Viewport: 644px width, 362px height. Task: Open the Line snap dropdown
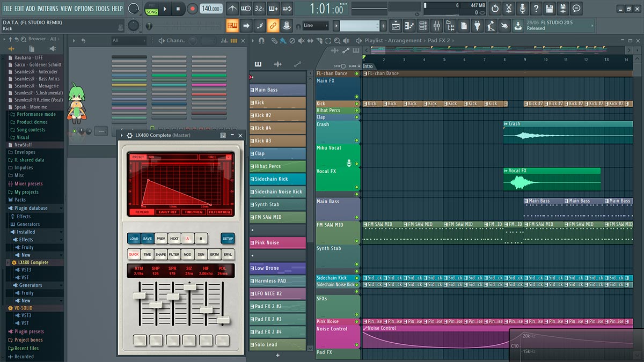316,26
